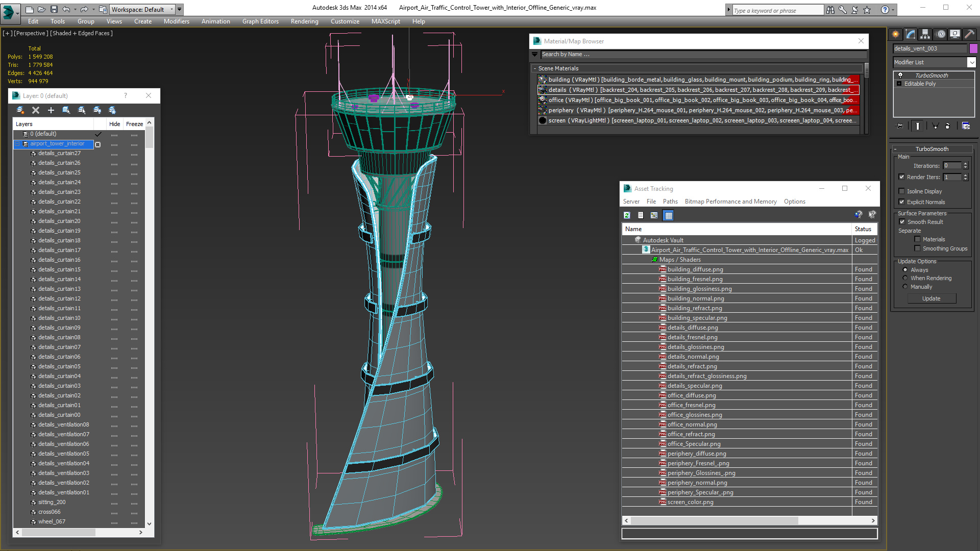Viewport: 980px width, 551px height.
Task: Toggle Explicit Normals checkbox
Action: 902,202
